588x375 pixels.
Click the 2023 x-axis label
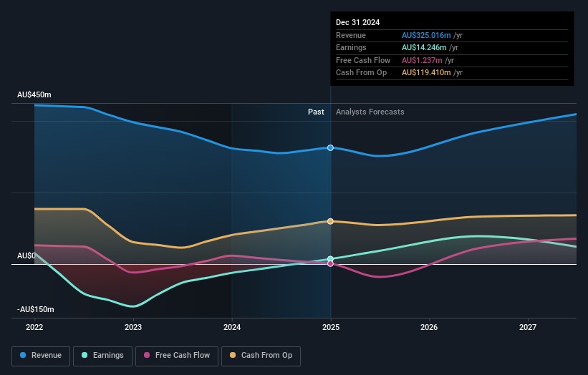133,328
